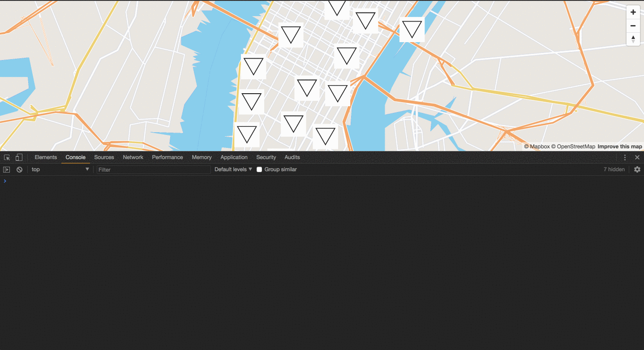
Task: Open the device toolbar emulation icon
Action: [x=18, y=157]
